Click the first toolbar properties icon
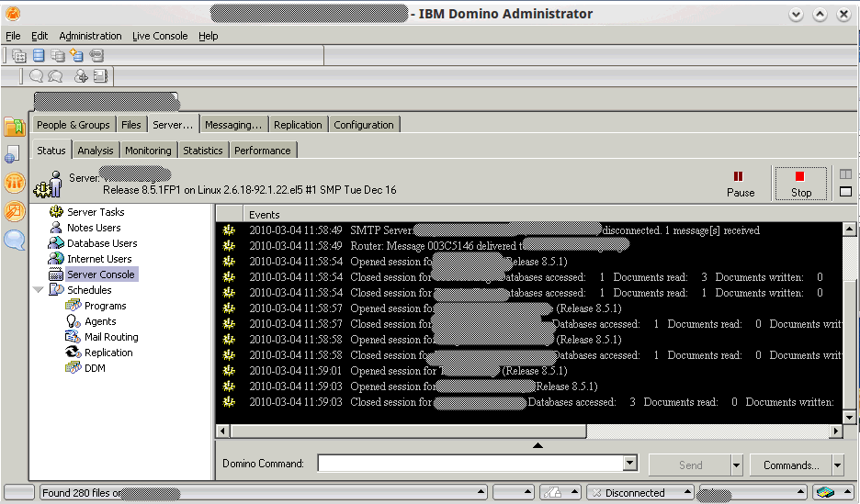 [x=19, y=55]
